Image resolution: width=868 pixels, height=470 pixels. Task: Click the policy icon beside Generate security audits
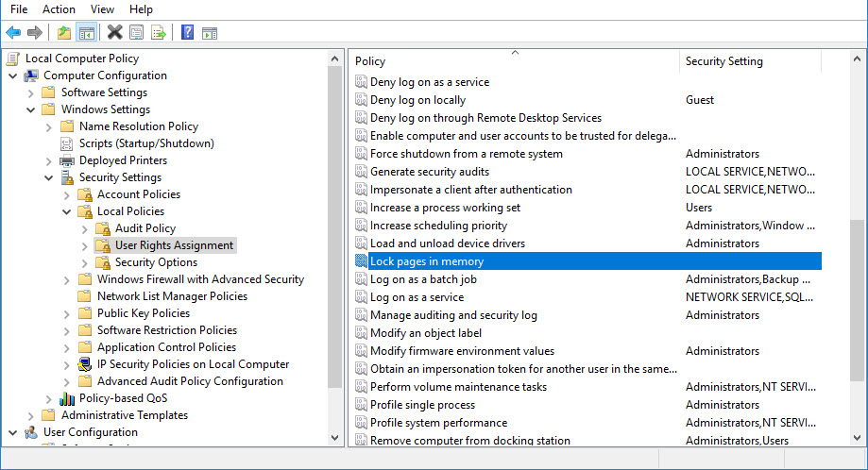click(361, 172)
